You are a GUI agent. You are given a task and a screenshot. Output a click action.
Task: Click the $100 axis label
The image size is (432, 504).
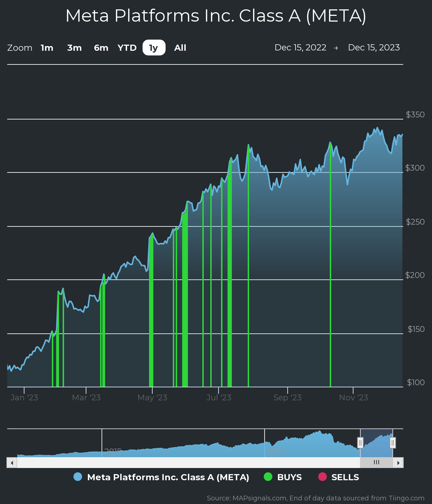[416, 382]
